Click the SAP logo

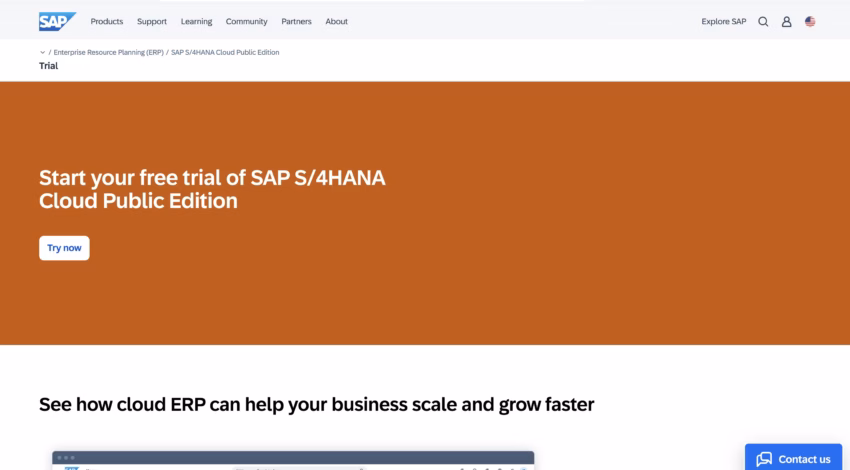point(57,21)
